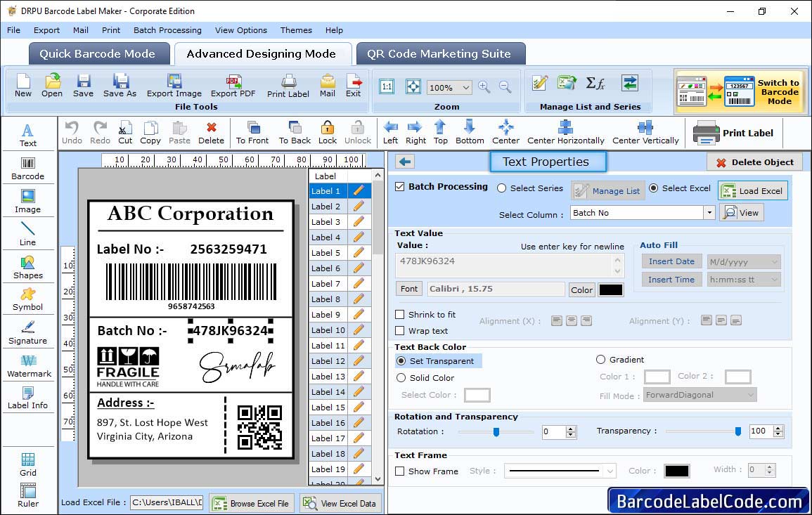Uncheck the Batch Processing checkbox

[400, 187]
